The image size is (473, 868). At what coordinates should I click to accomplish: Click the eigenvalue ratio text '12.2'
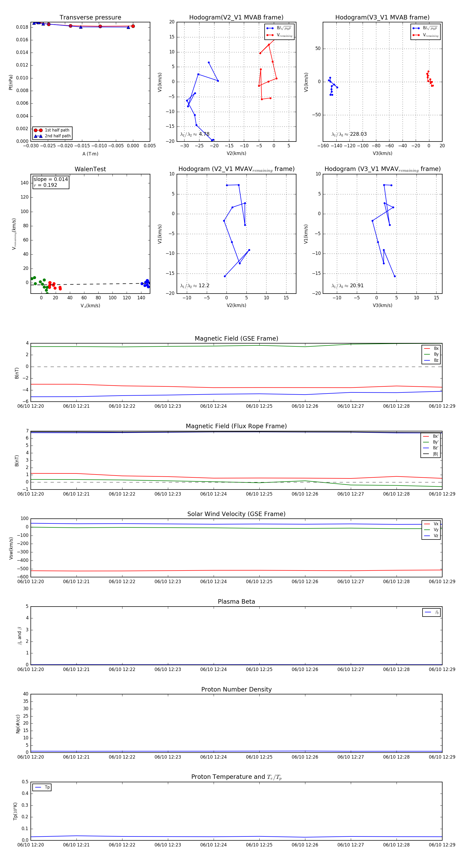204,286
